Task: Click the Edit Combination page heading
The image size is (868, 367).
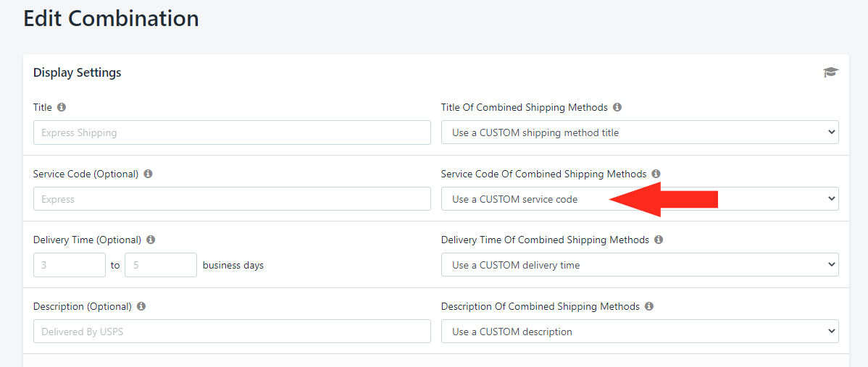Action: coord(111,18)
